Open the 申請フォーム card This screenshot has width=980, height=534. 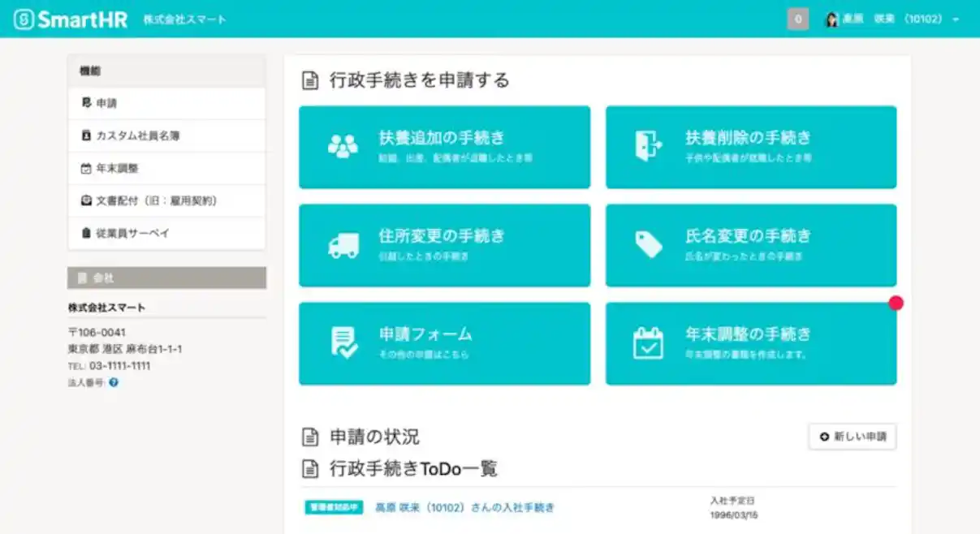(x=445, y=342)
